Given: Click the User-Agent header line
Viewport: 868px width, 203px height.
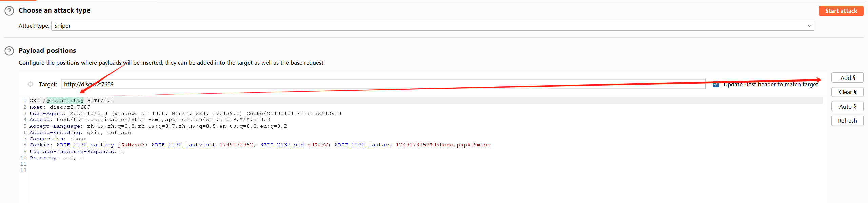Looking at the screenshot, I should click(x=185, y=114).
